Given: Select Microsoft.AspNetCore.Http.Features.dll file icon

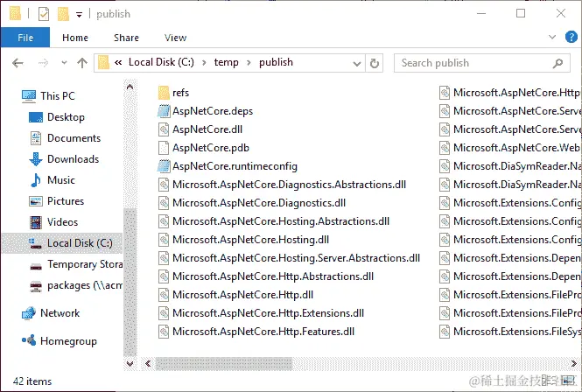Looking at the screenshot, I should 164,332.
